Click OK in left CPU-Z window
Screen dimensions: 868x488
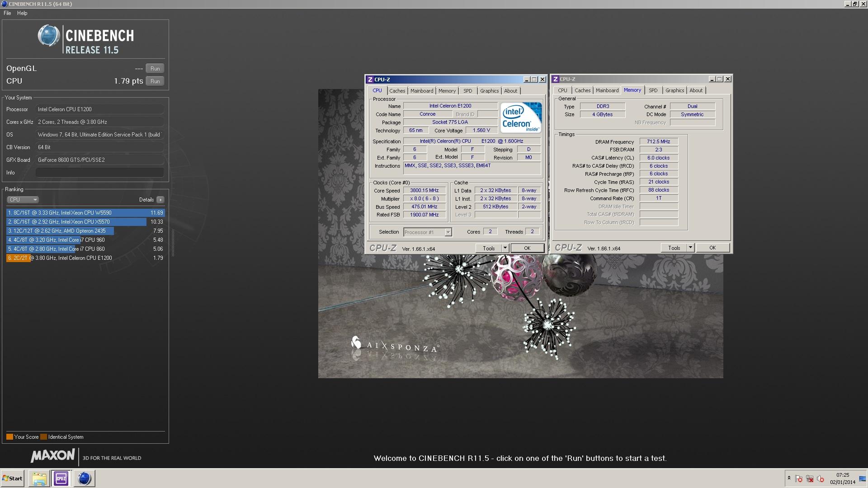[527, 248]
